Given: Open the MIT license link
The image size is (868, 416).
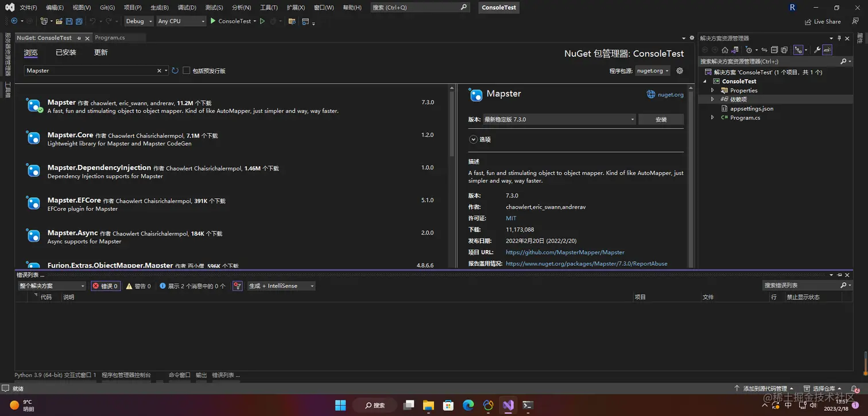Looking at the screenshot, I should 511,218.
